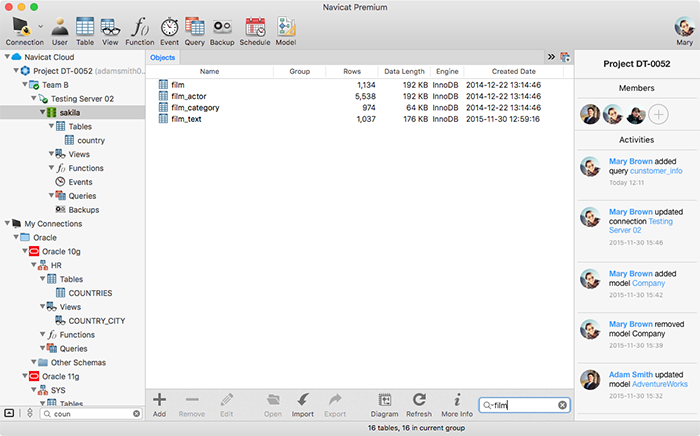Screen dimensions: 700x436
Task: Collapse the Navicat Cloud node
Action: pyautogui.click(x=7, y=57)
